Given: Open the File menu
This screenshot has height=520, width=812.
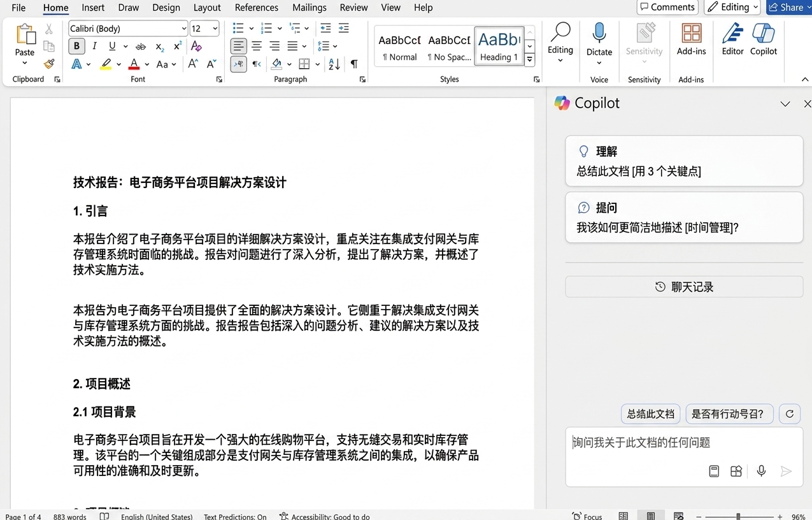Looking at the screenshot, I should pos(19,8).
